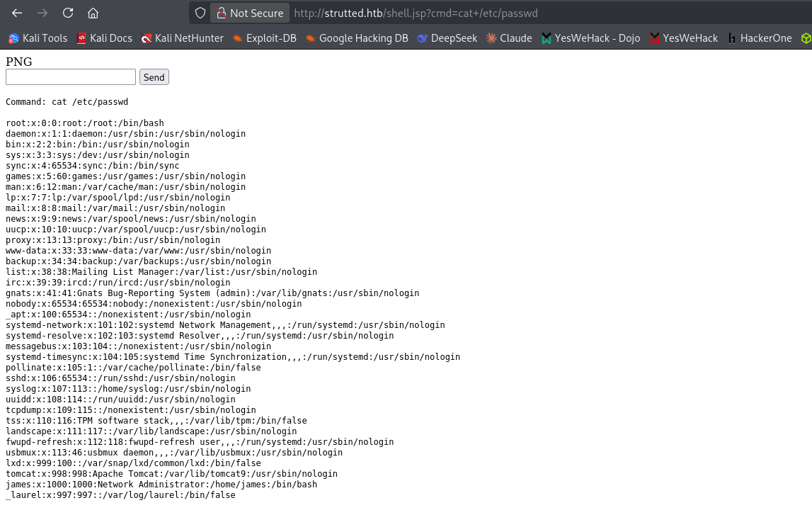Go back to the previous page
Viewport: 812px width, 532px height.
pyautogui.click(x=17, y=13)
